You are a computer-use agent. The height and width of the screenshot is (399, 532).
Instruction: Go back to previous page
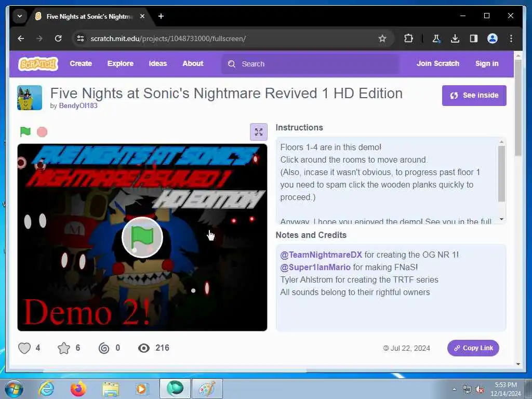click(21, 38)
